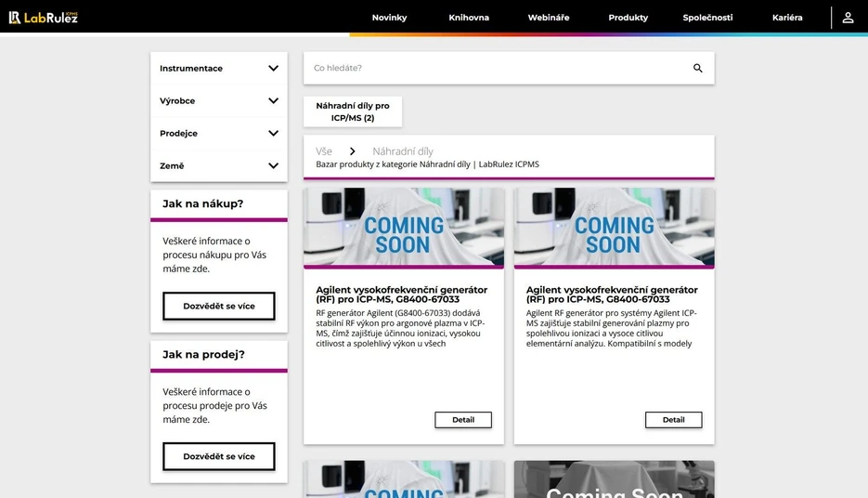Click the breadcrumb chevron arrow after Vše
This screenshot has width=868, height=498.
pyautogui.click(x=353, y=151)
